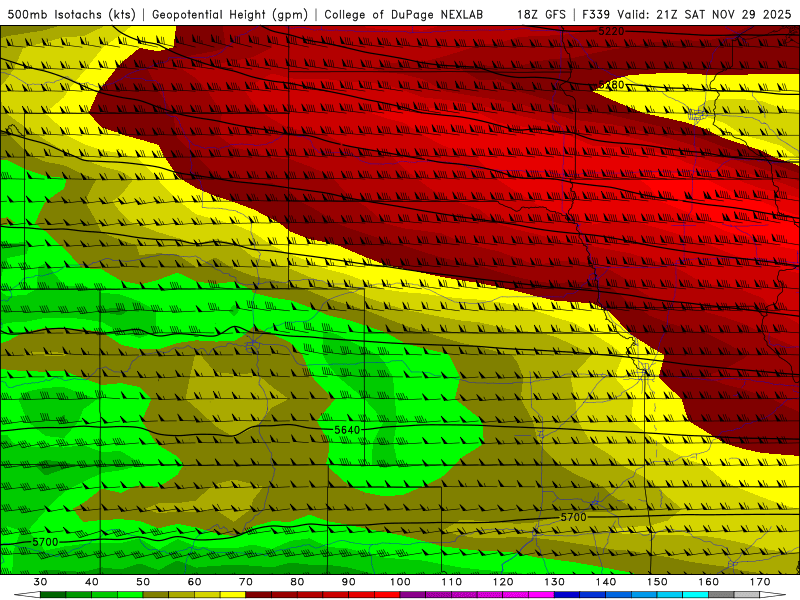Click the '500mb Isotachs (kts)' title text

coord(71,15)
